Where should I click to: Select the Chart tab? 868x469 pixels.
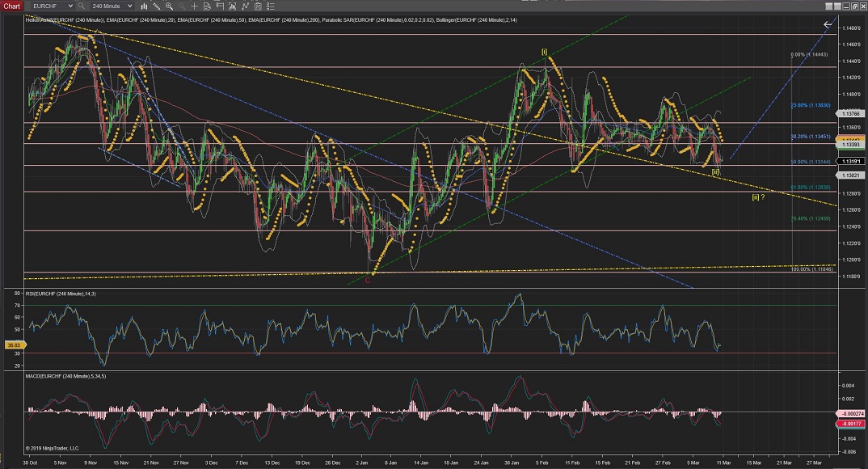coord(11,6)
